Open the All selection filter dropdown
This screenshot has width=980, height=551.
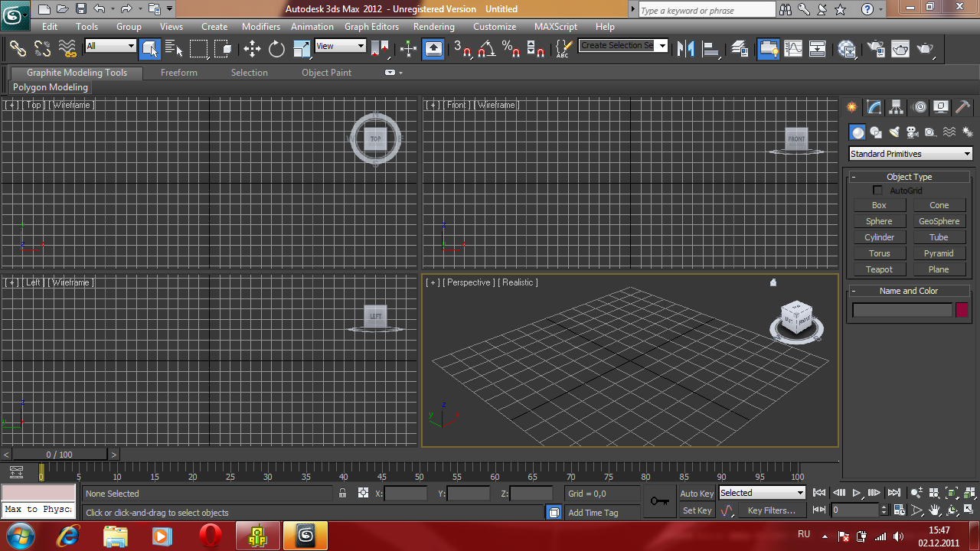point(110,46)
